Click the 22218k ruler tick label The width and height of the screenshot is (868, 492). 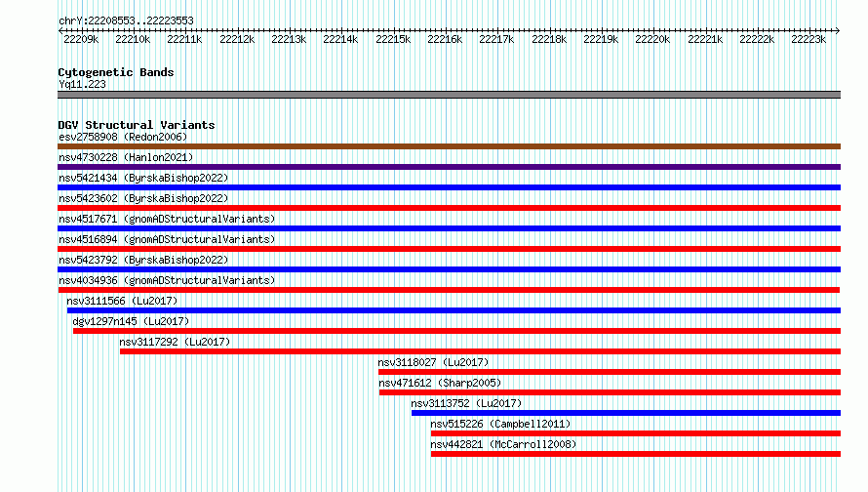point(549,39)
